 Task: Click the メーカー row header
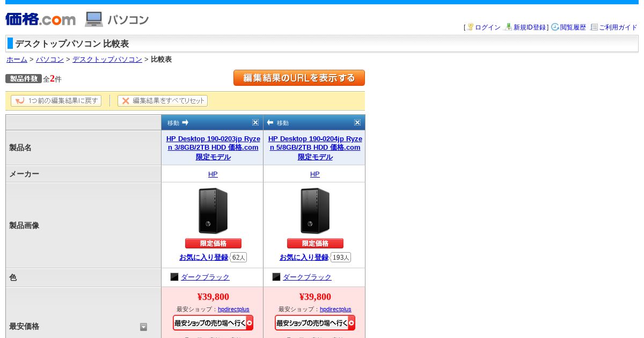pos(83,174)
